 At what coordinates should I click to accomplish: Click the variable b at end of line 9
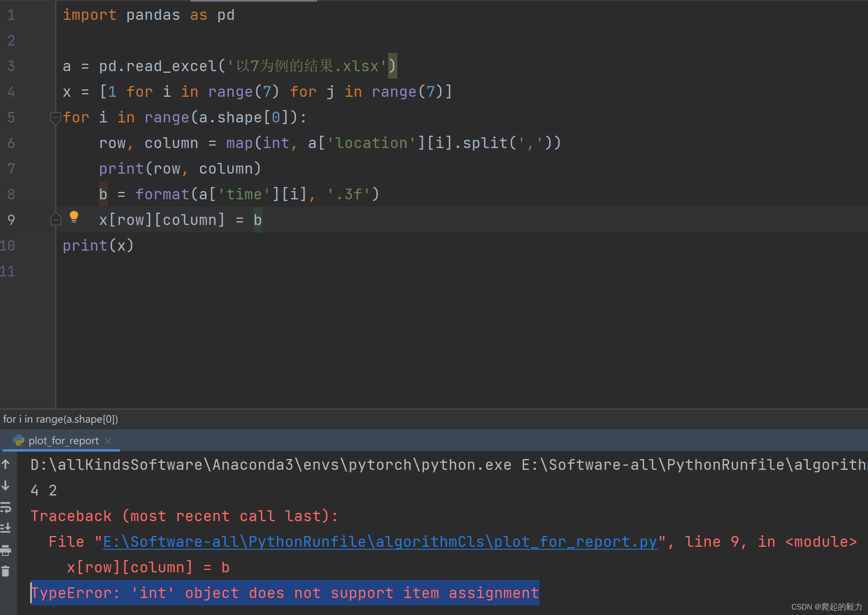tap(258, 220)
